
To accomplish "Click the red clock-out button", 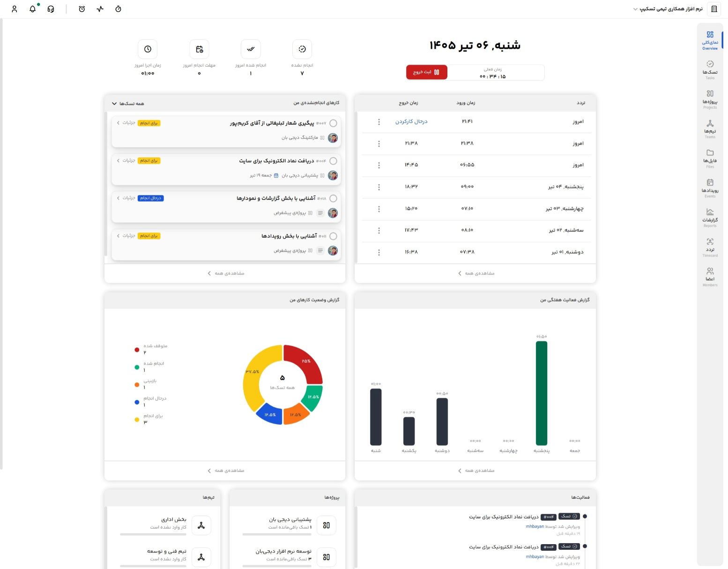I will pos(426,72).
